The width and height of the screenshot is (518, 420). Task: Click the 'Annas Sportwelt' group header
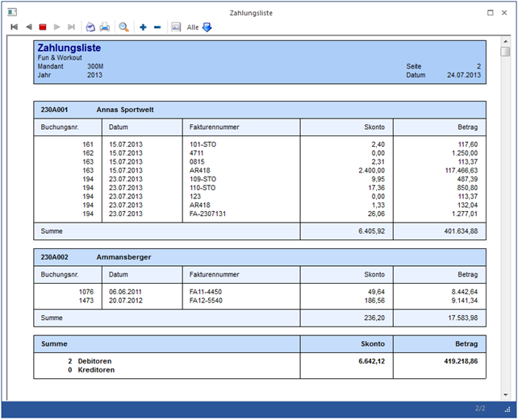(x=124, y=109)
